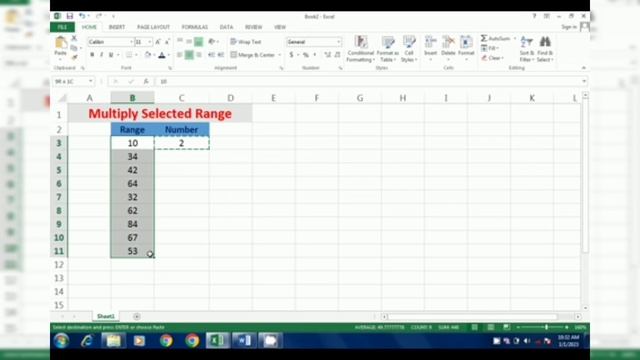Toggle Wrap Text
Image resolution: width=640 pixels, height=360 pixels.
tap(246, 42)
